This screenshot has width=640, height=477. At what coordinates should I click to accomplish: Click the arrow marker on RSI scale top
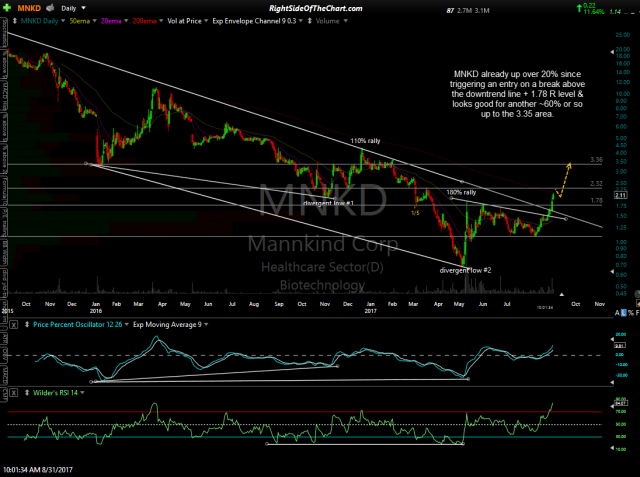(x=612, y=406)
